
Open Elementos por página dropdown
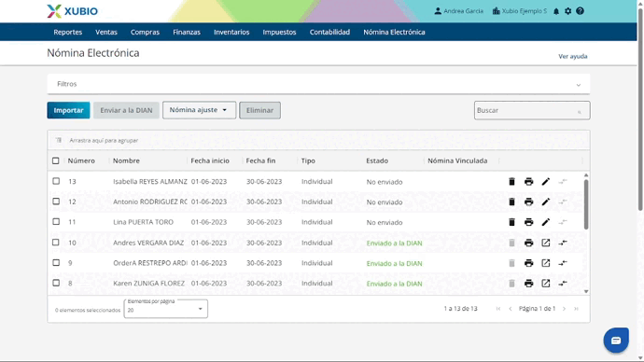click(x=166, y=309)
